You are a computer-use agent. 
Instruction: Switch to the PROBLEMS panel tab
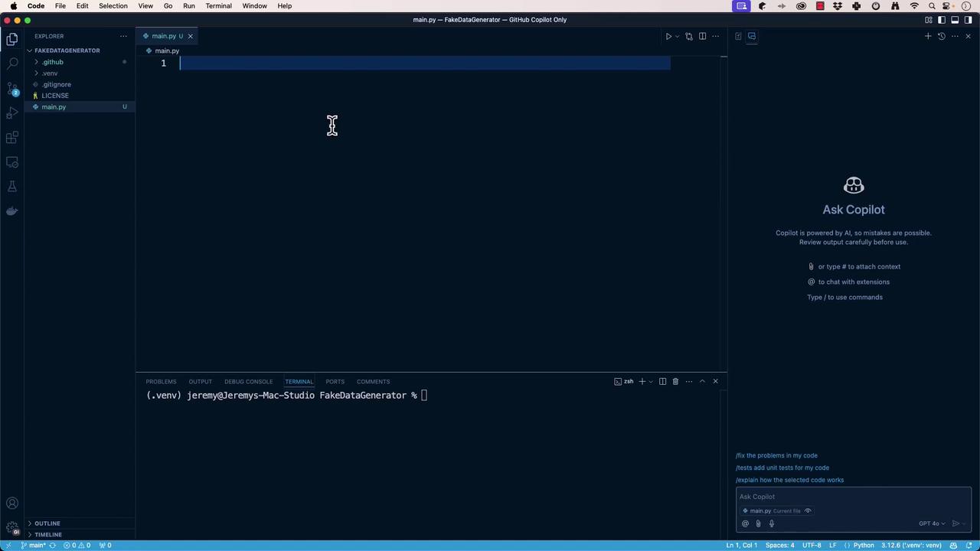[161, 381]
